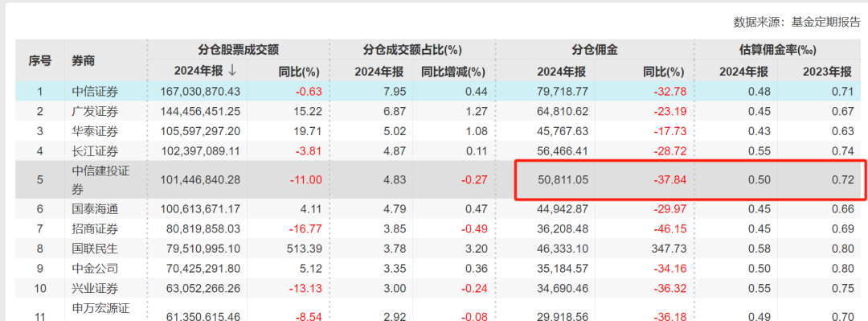The width and height of the screenshot is (868, 321).
Task: Sort by the 2024年报 descending arrow icon
Action: pyautogui.click(x=232, y=71)
